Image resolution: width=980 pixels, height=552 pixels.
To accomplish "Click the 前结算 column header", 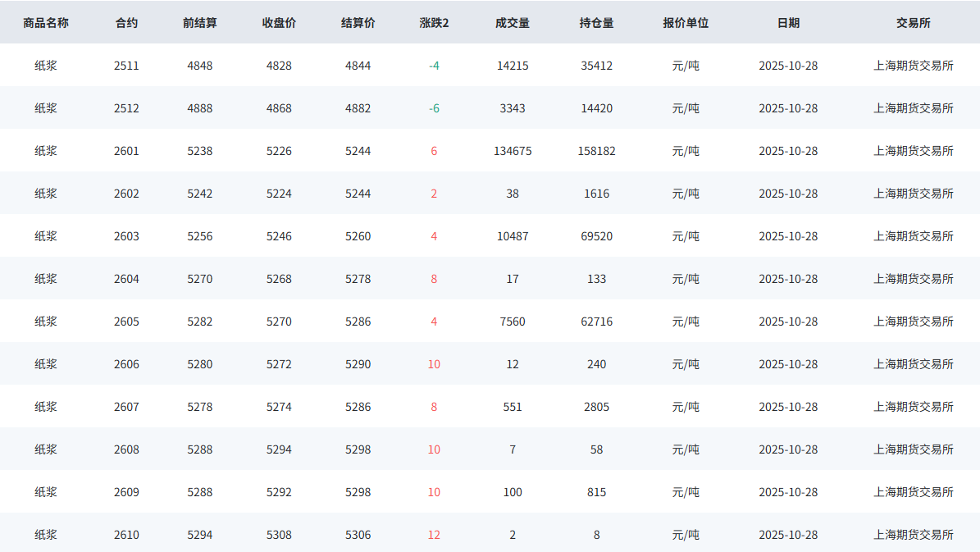I will pyautogui.click(x=200, y=23).
